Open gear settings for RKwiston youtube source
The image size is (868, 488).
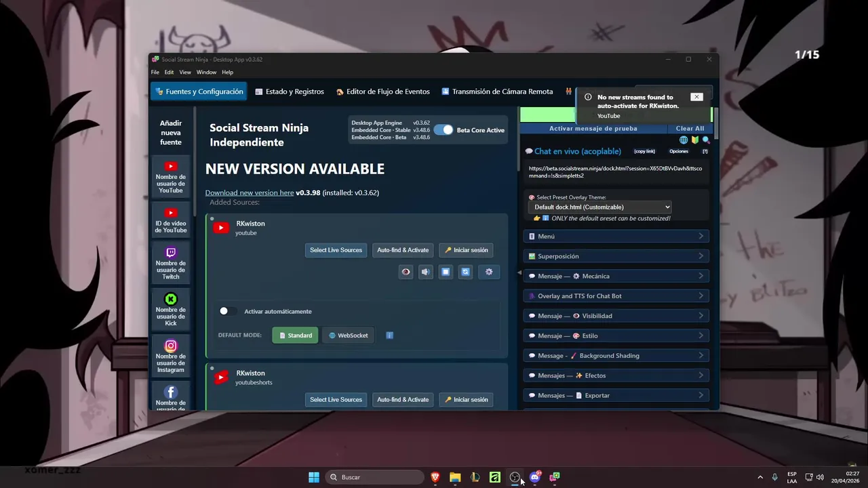click(489, 272)
